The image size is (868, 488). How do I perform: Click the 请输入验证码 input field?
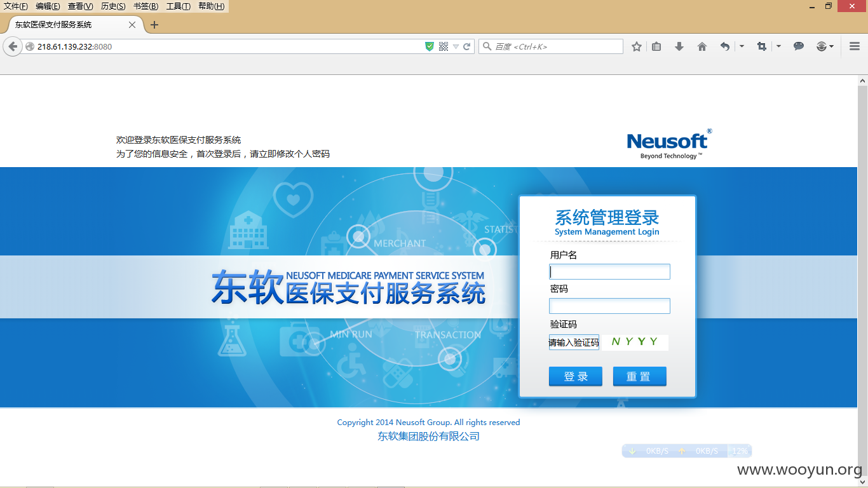574,342
